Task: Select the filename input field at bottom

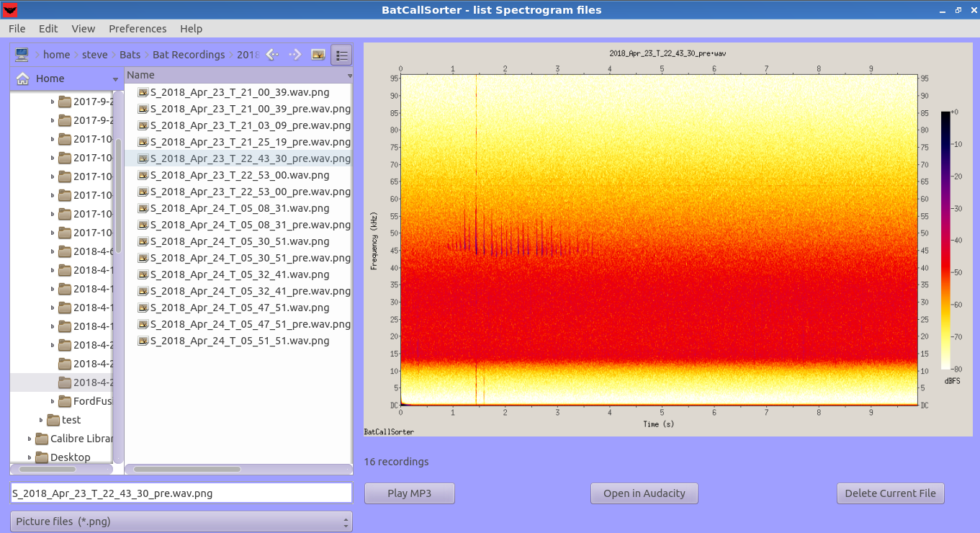Action: click(180, 493)
